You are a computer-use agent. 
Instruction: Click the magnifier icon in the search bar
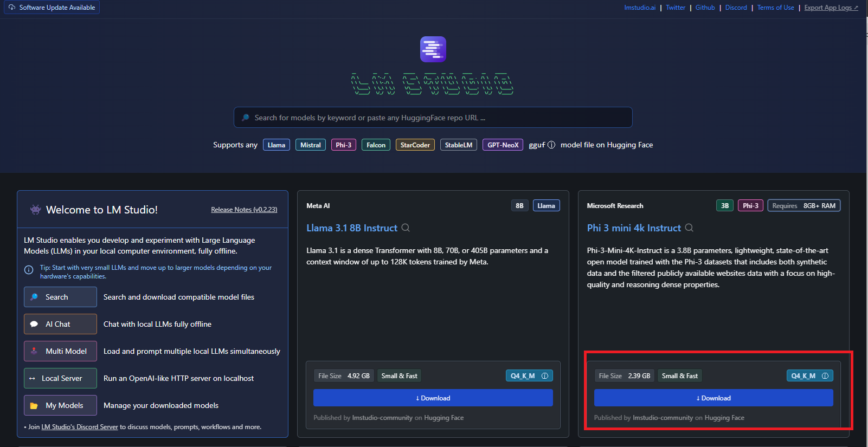click(x=246, y=118)
